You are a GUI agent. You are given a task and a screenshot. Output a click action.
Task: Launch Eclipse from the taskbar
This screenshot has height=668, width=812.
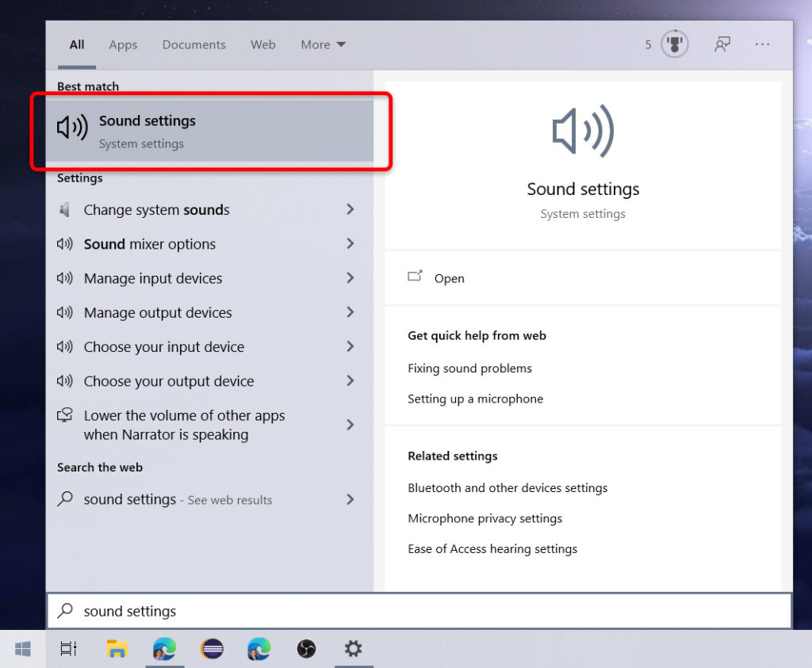(x=213, y=649)
